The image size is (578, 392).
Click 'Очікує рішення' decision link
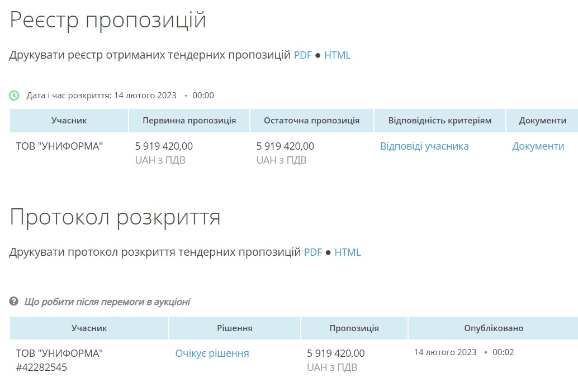(212, 353)
